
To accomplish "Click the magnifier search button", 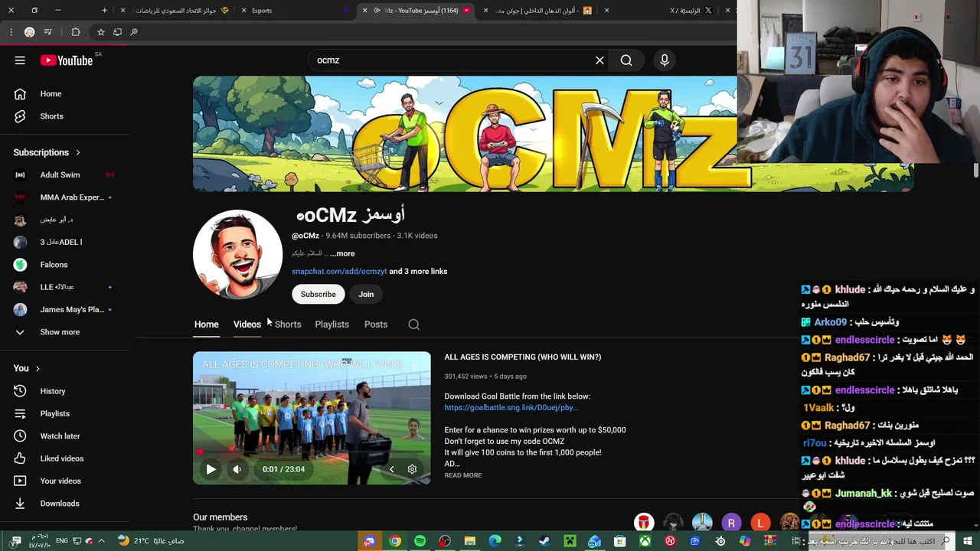I will tap(626, 60).
